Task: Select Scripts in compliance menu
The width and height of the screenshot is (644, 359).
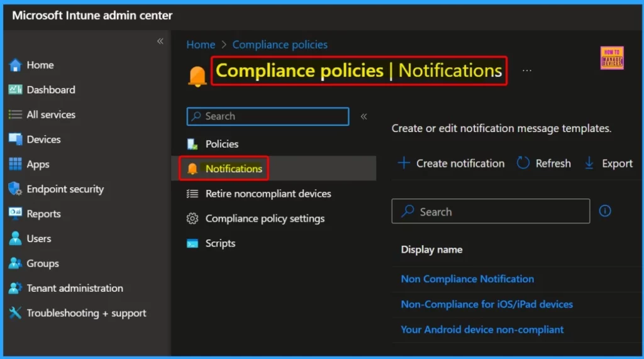Action: (220, 243)
